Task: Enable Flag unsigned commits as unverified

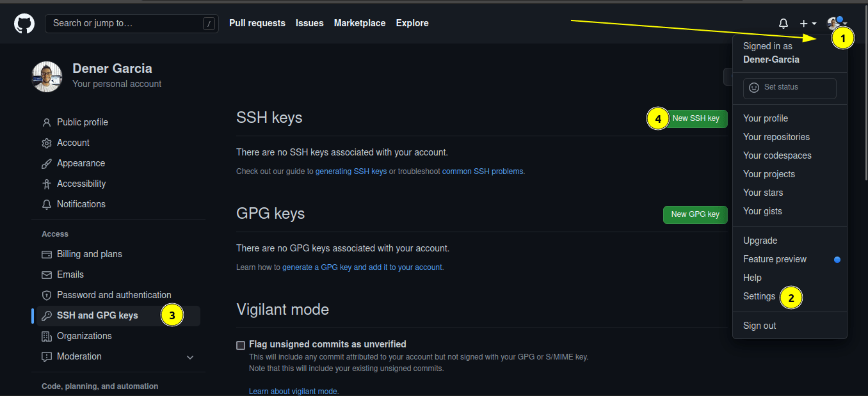Action: click(241, 345)
